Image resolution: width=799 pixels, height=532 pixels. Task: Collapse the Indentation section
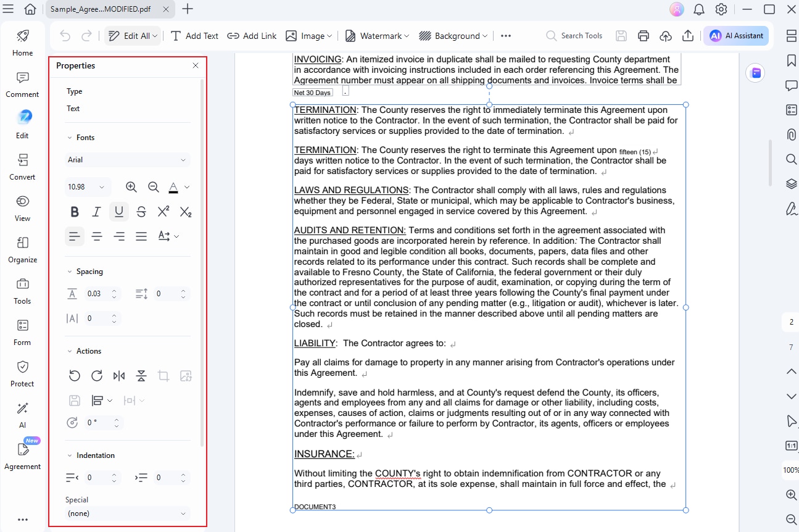pos(69,455)
